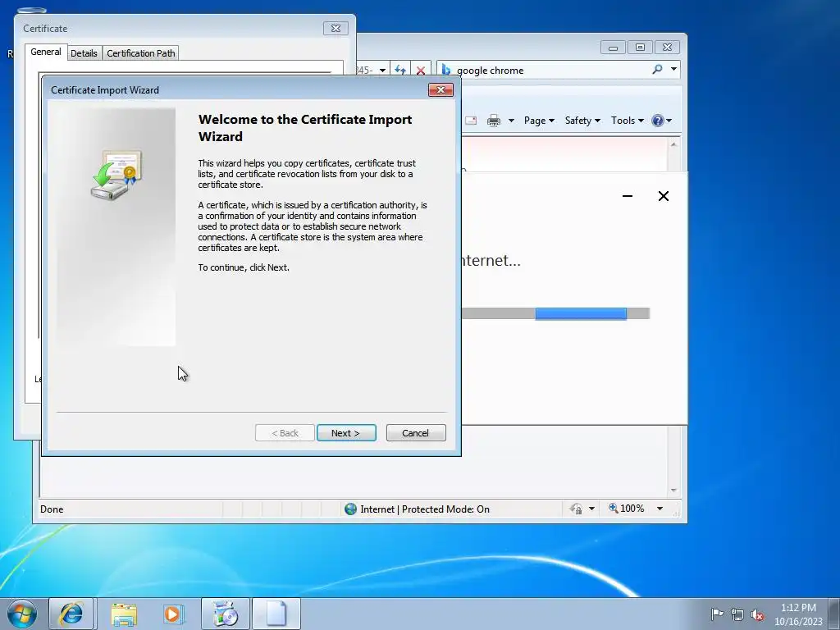Click the clock showing 1:12 PM

[x=798, y=614]
